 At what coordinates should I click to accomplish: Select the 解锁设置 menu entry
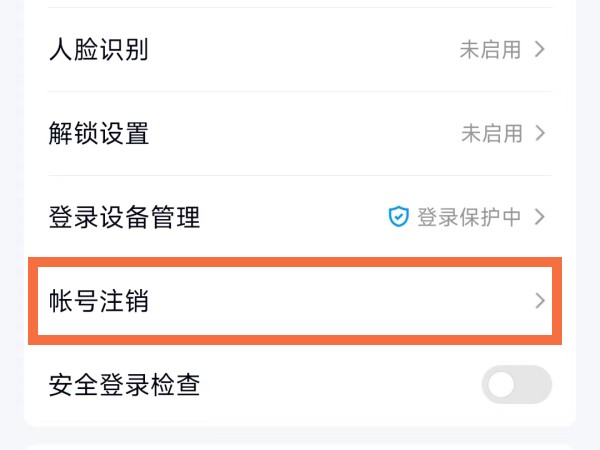pyautogui.click(x=98, y=133)
